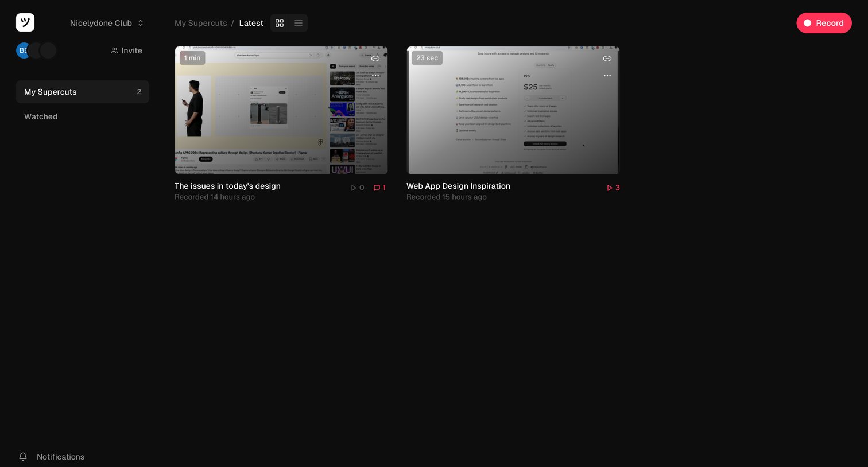Select My Supercuts in the sidebar
Screen dimensions: 868x467
coord(83,92)
